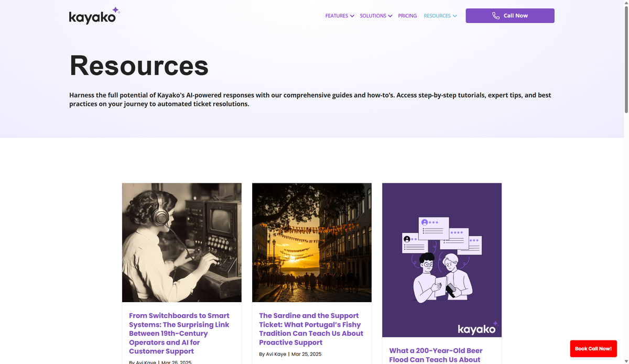This screenshot has width=629, height=364.
Task: Select FEATURES in the navigation bar
Action: point(336,16)
